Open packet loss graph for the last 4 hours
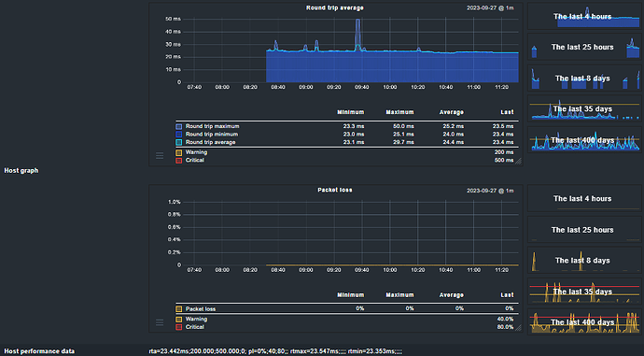The width and height of the screenshot is (644, 356). click(x=584, y=198)
